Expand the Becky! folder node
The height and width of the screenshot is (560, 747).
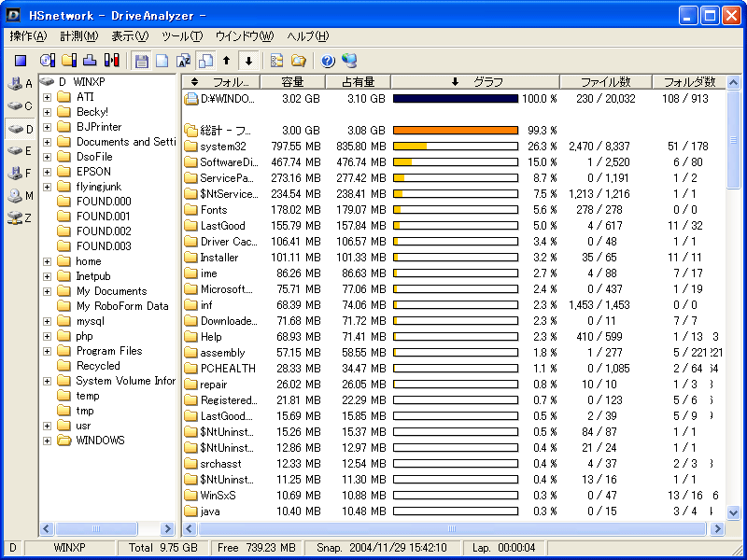pyautogui.click(x=48, y=112)
